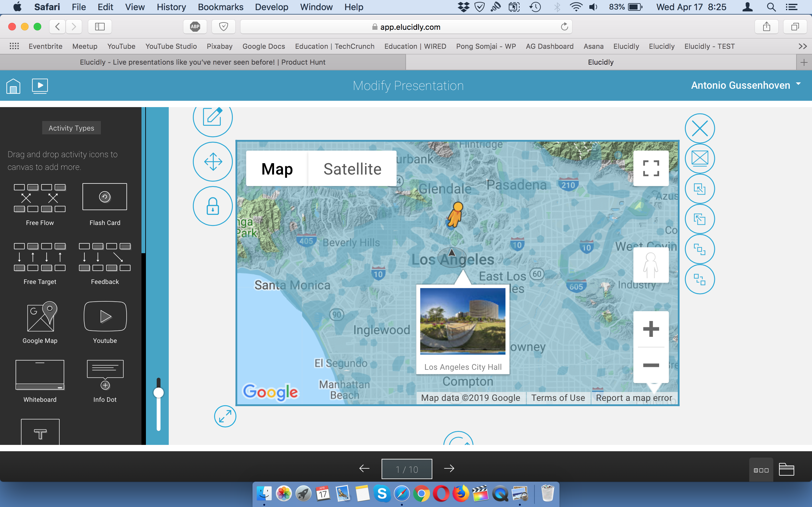Go to next slide with the right arrow
The width and height of the screenshot is (812, 507).
coord(449,468)
